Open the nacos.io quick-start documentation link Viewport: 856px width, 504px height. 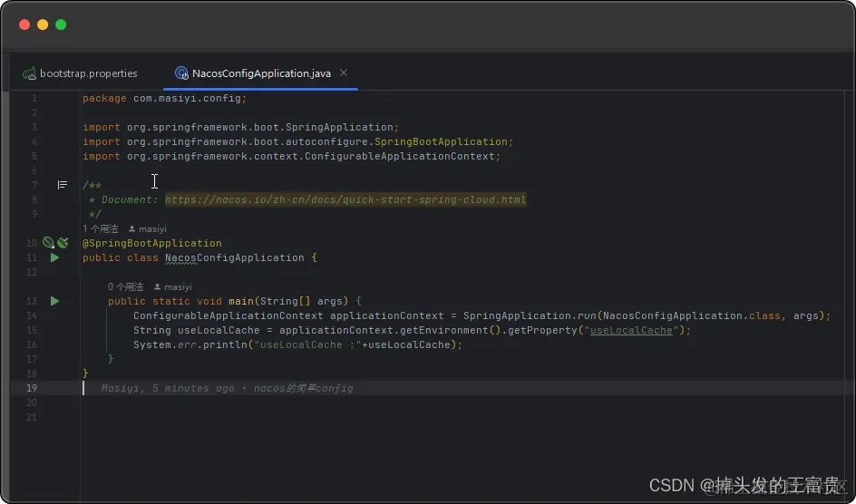click(345, 199)
